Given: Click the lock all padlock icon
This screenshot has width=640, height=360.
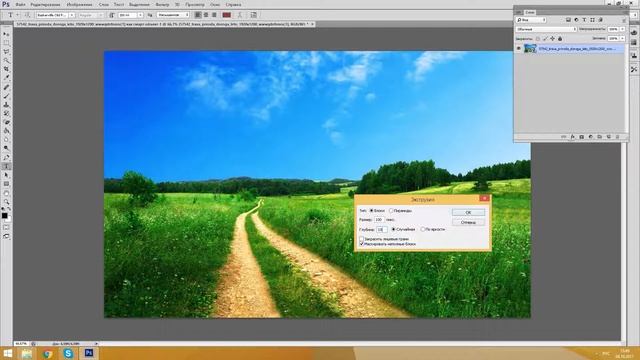Looking at the screenshot, I should click(560, 39).
